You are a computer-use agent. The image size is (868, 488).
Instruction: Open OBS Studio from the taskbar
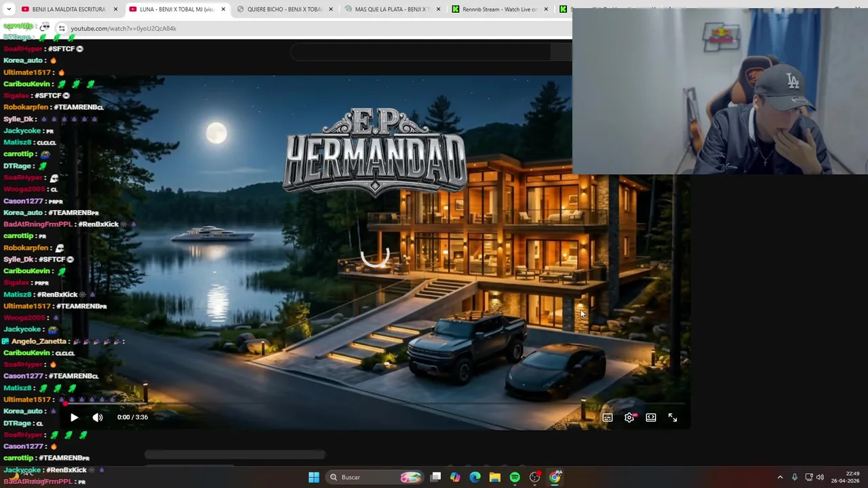tap(535, 477)
